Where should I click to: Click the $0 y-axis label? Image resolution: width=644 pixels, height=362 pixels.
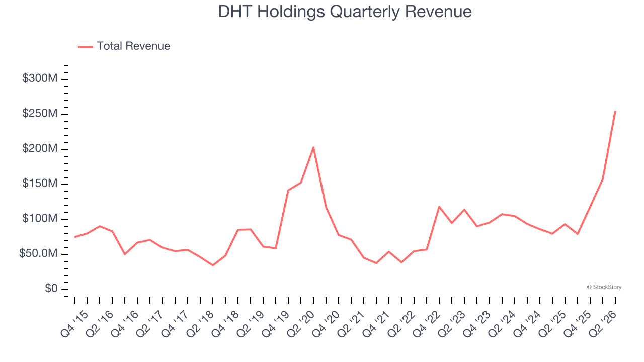pyautogui.click(x=52, y=289)
